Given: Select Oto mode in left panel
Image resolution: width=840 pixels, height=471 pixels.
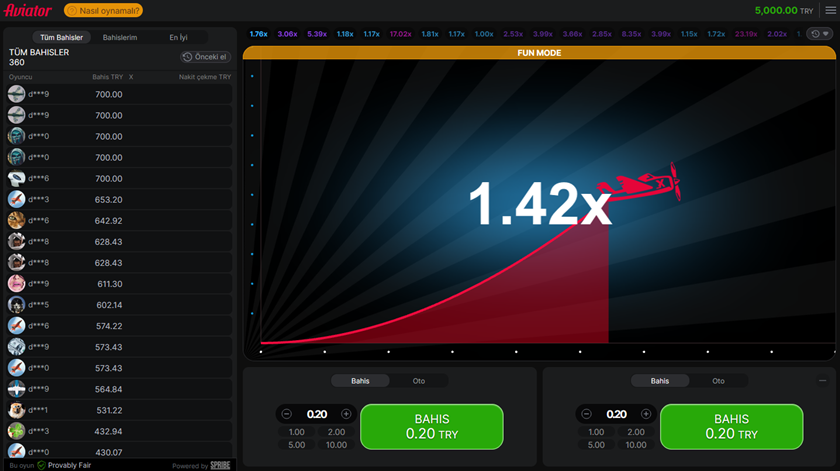Looking at the screenshot, I should (419, 381).
